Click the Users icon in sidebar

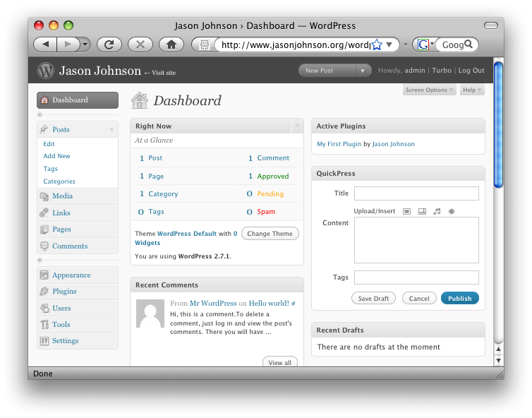pos(44,308)
